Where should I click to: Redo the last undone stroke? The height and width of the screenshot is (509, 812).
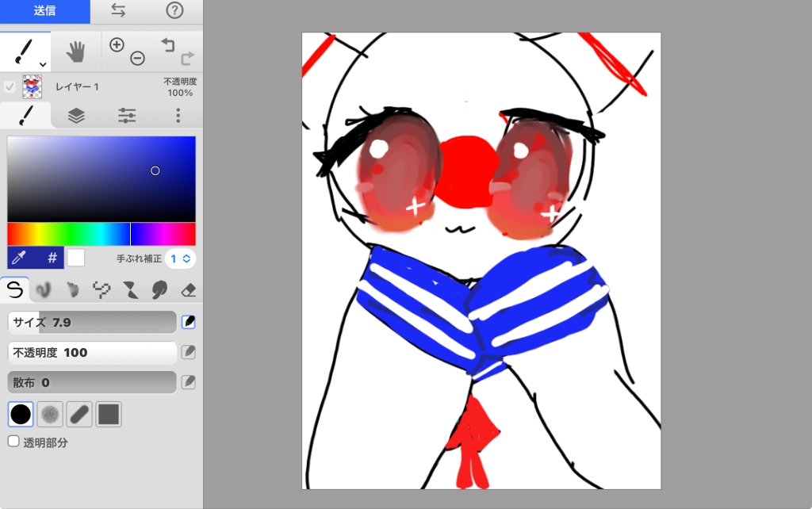187,58
